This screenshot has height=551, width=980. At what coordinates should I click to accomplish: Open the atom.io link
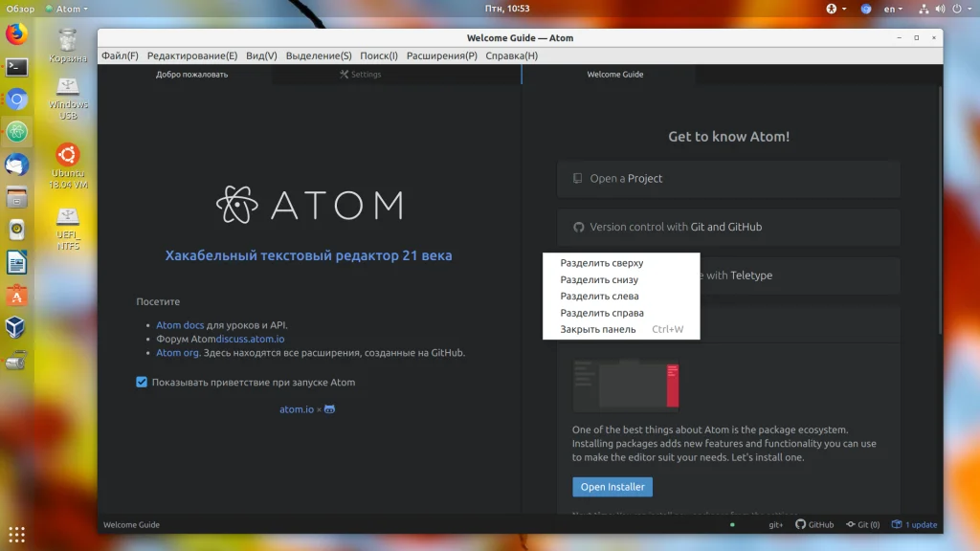point(297,409)
